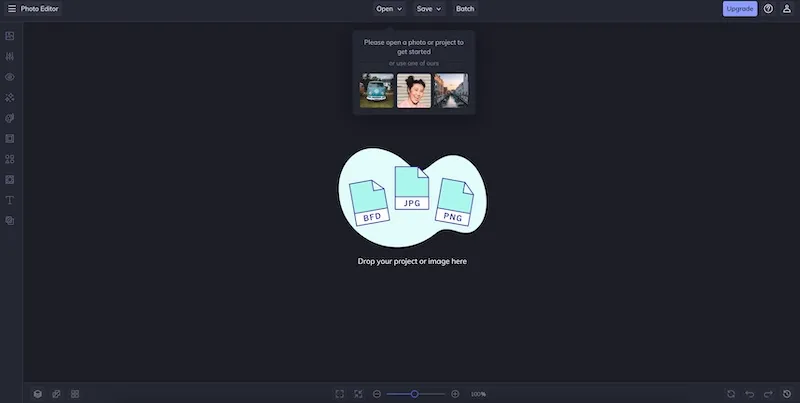The image size is (800, 403).
Task: Open the Artsy palette tool
Action: point(10,118)
